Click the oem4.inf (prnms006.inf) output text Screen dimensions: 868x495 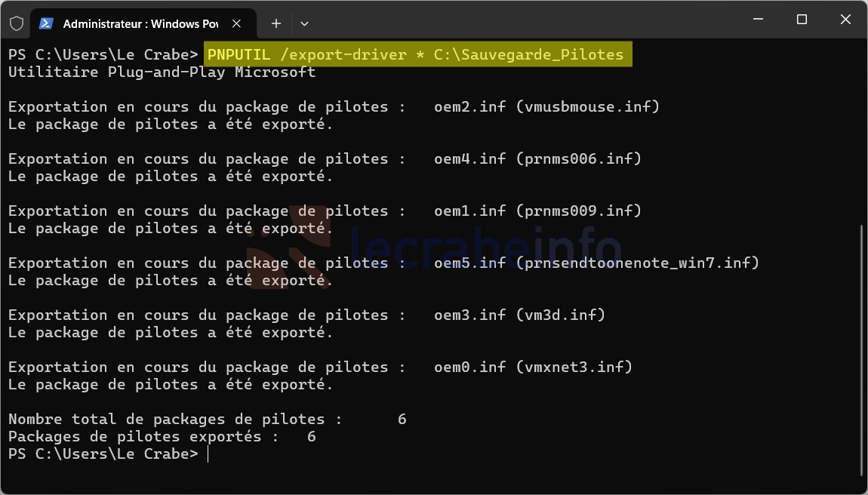[537, 158]
